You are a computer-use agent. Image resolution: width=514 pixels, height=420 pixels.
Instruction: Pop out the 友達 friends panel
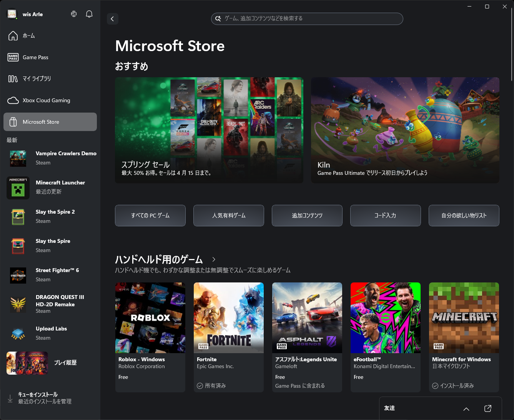point(488,408)
